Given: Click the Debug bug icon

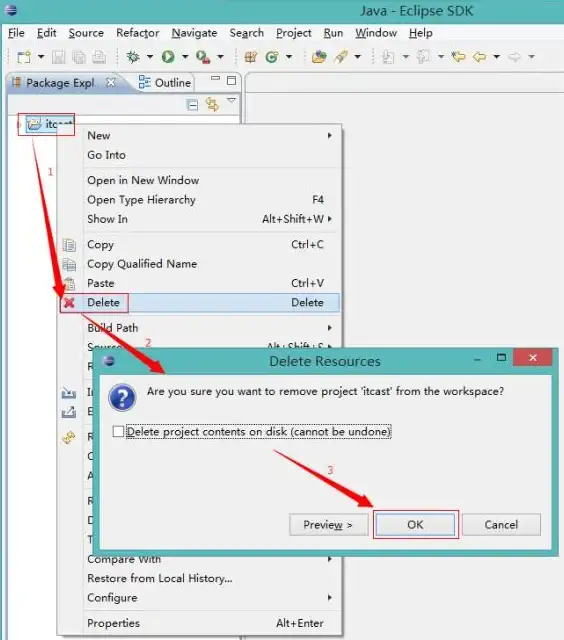Looking at the screenshot, I should [133, 57].
